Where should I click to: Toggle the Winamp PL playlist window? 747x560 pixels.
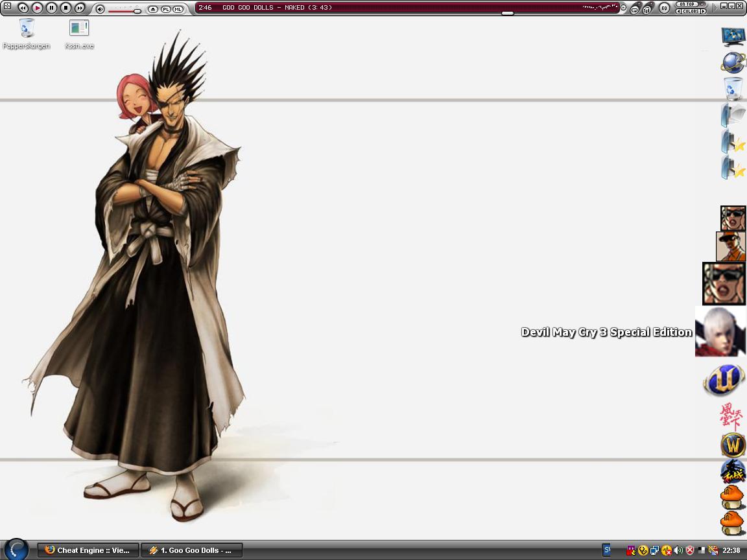(166, 9)
